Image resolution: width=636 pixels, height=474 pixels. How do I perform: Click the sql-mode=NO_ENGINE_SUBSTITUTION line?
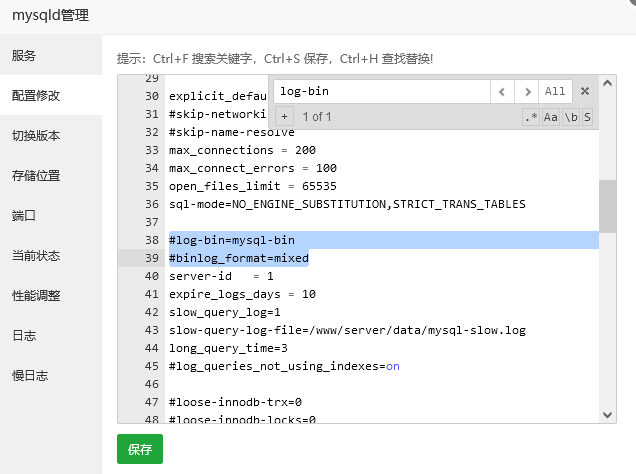pos(347,204)
